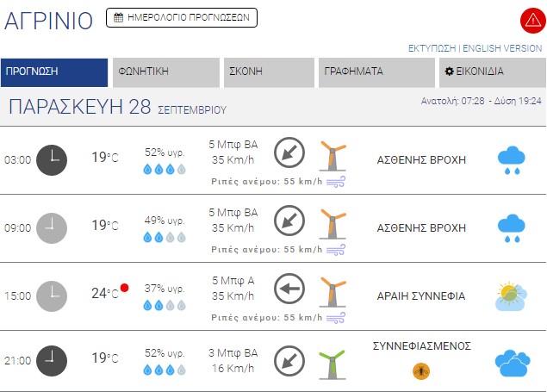Click the red weather warning triangle icon

531,20
